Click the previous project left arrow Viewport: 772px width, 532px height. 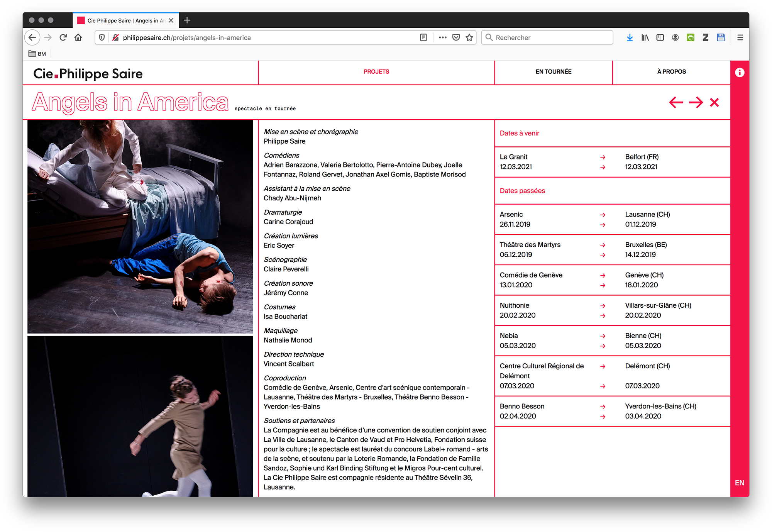[676, 102]
